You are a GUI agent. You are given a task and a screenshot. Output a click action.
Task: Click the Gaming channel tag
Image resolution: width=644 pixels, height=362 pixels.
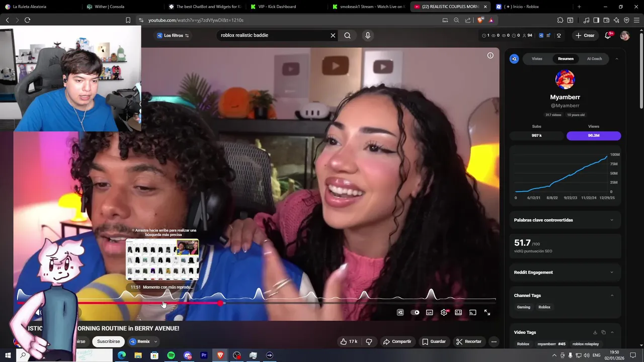click(523, 307)
